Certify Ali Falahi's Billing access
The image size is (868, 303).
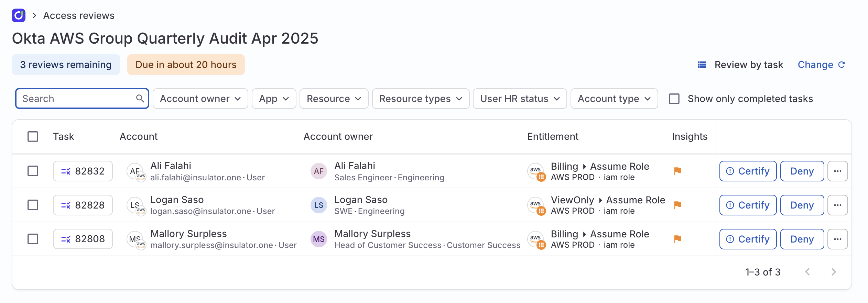pyautogui.click(x=748, y=171)
